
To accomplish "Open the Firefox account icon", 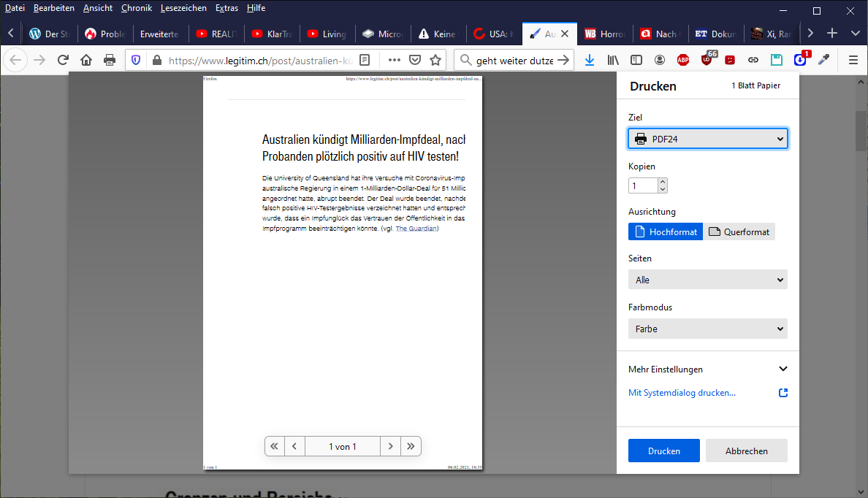I will tap(660, 61).
